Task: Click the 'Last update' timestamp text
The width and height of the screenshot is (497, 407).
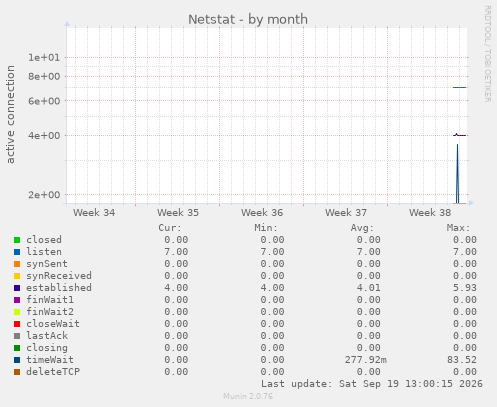Action: coord(372,384)
